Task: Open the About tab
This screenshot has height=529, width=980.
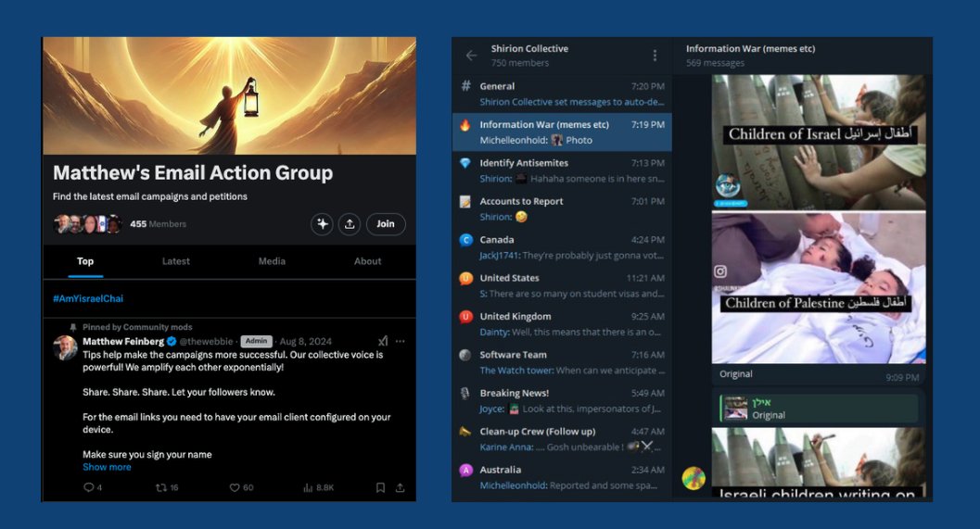Action: point(367,261)
